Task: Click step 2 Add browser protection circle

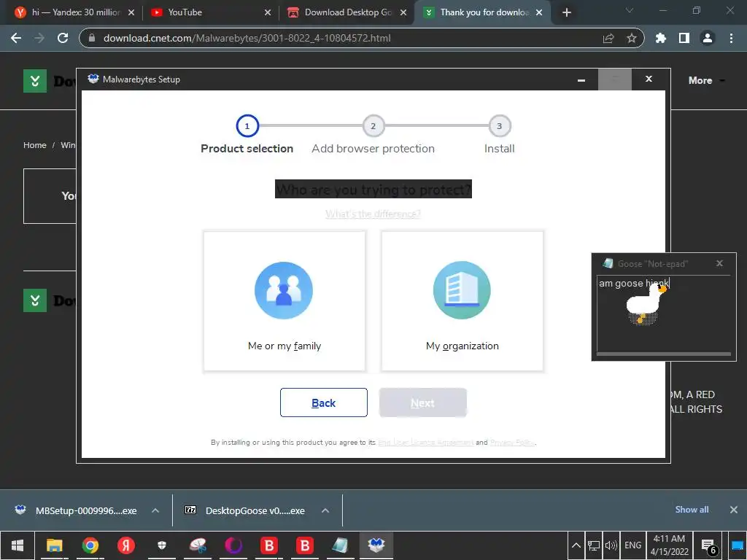Action: tap(373, 126)
